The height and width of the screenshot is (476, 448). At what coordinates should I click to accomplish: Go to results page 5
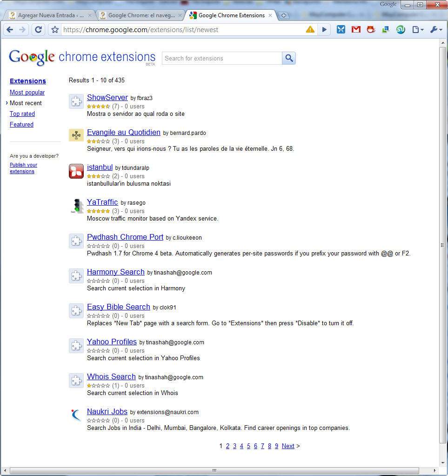point(248,446)
